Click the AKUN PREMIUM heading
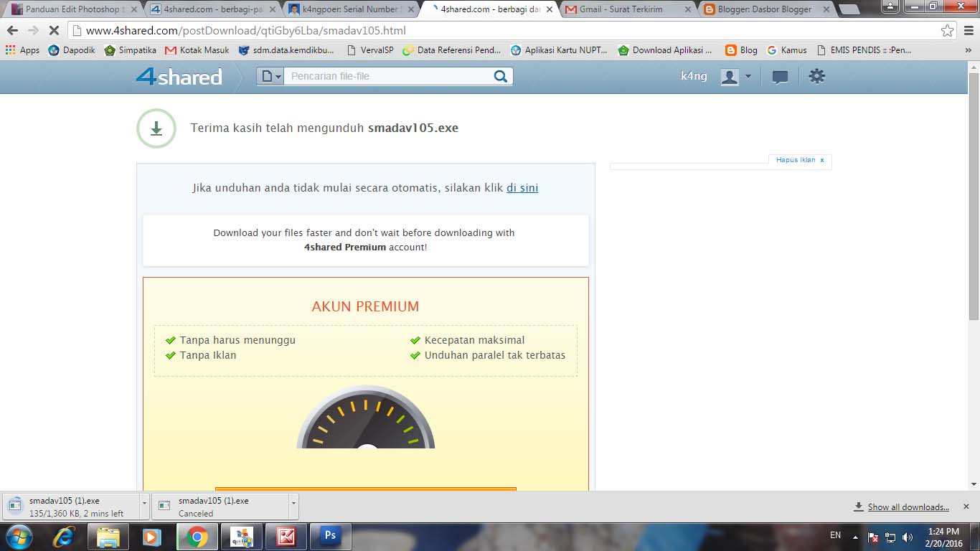This screenshot has height=551, width=980. coord(365,306)
